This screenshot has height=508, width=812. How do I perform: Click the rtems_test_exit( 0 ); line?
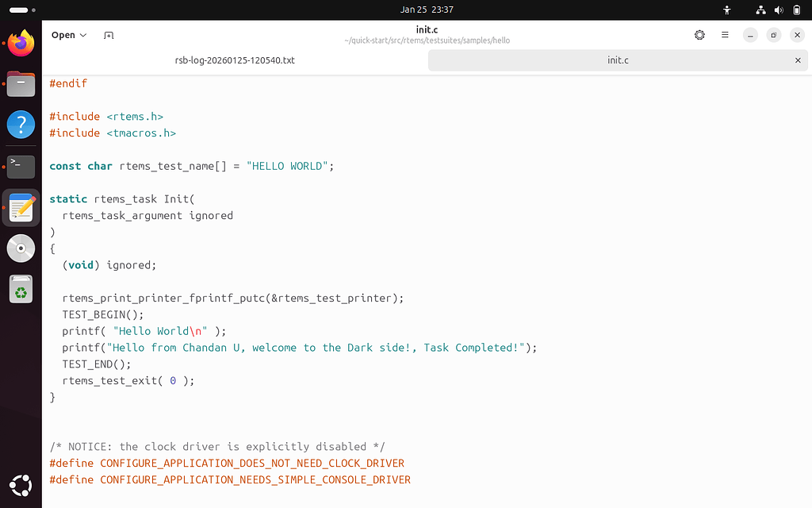(x=128, y=381)
